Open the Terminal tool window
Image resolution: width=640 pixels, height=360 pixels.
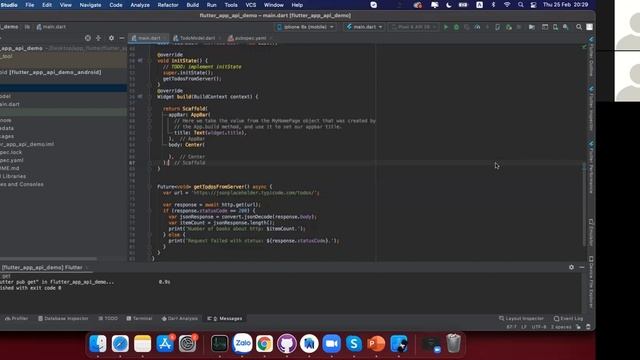pyautogui.click(x=139, y=318)
